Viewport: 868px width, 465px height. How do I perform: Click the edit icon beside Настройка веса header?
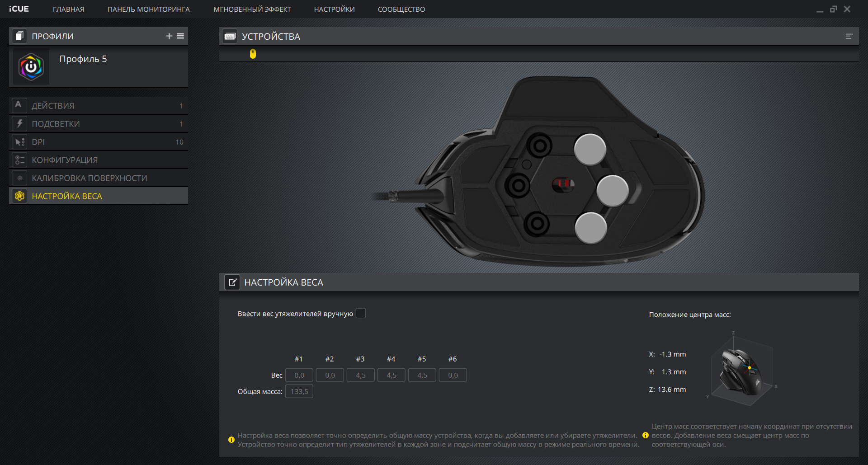pos(232,282)
